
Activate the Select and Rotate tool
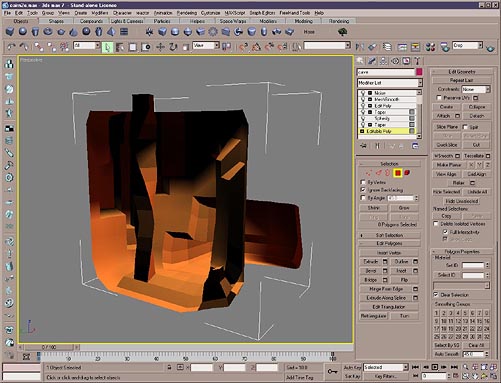tap(173, 47)
